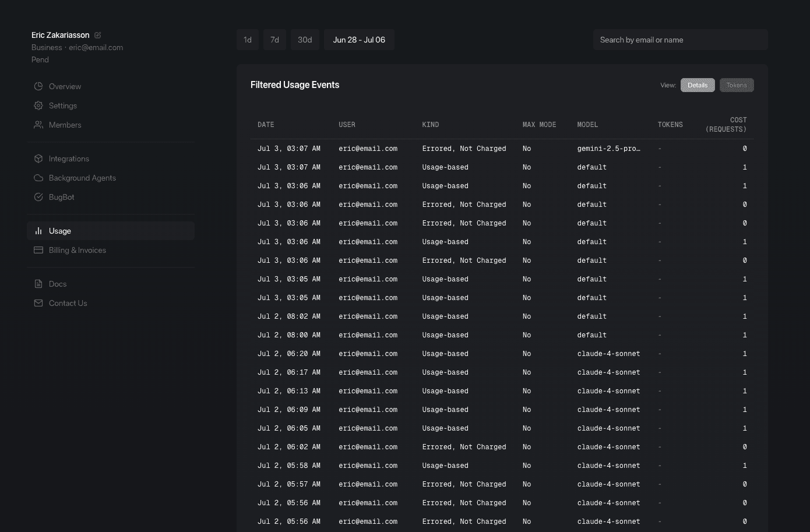Screen dimensions: 810x532
Task: Click the edit pencil next to Eric Zakariasson
Action: (97, 35)
